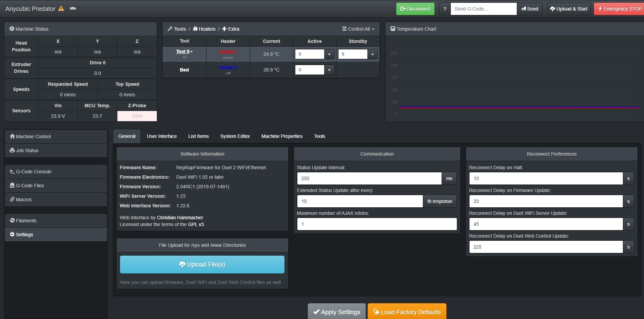Viewport: 644px width, 319px height.
Task: Switch to the Tools settings tab
Action: coord(320,136)
